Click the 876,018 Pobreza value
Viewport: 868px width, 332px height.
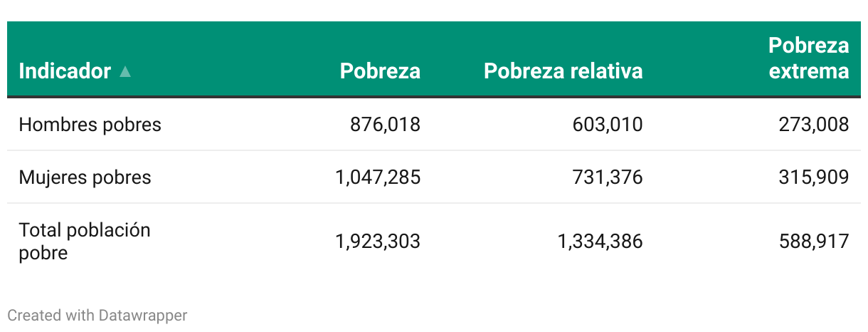[x=385, y=125]
